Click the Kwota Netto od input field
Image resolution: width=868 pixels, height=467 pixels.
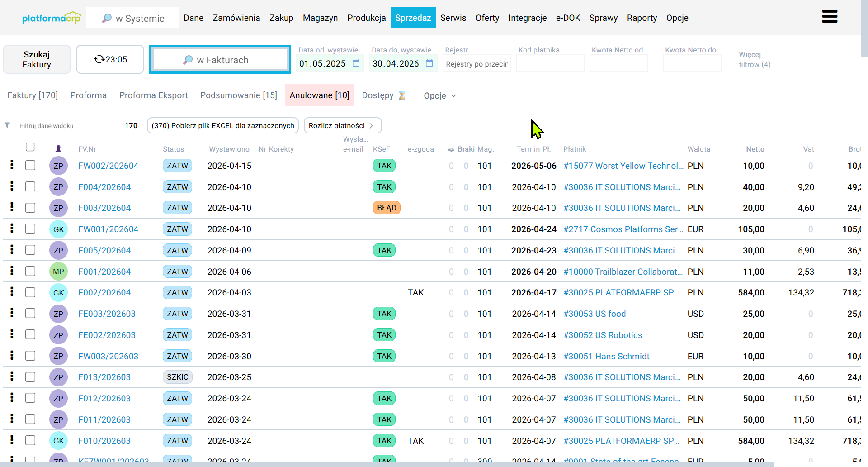(618, 64)
